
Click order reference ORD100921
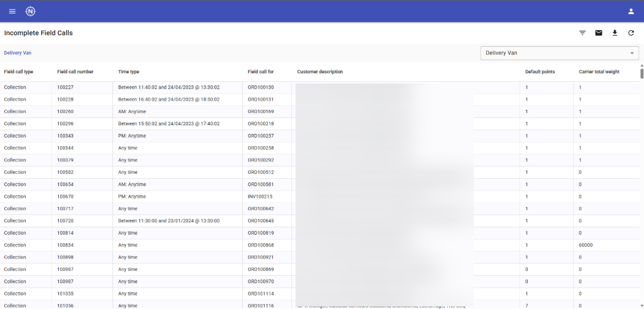click(261, 257)
